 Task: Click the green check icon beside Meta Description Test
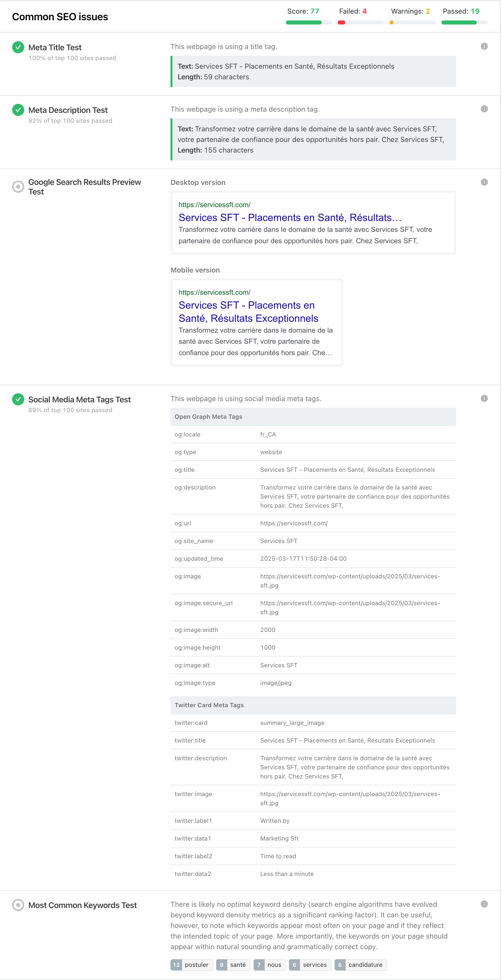click(x=18, y=110)
